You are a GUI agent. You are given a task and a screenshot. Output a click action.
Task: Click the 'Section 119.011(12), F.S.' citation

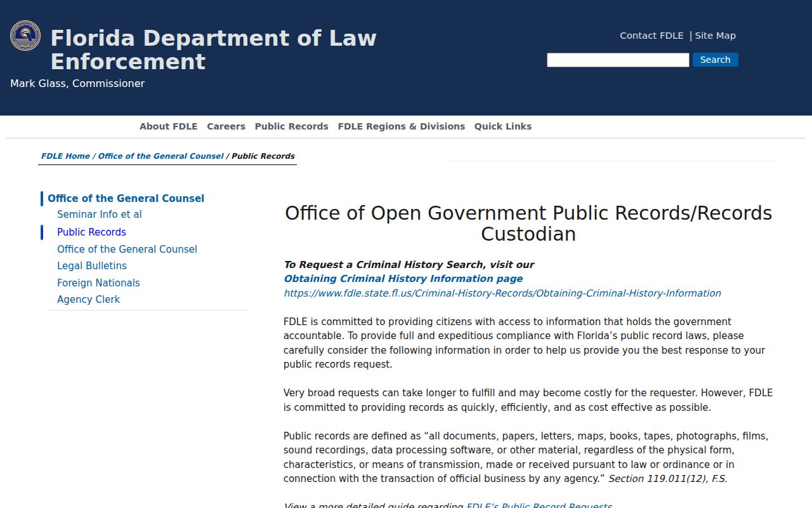668,479
